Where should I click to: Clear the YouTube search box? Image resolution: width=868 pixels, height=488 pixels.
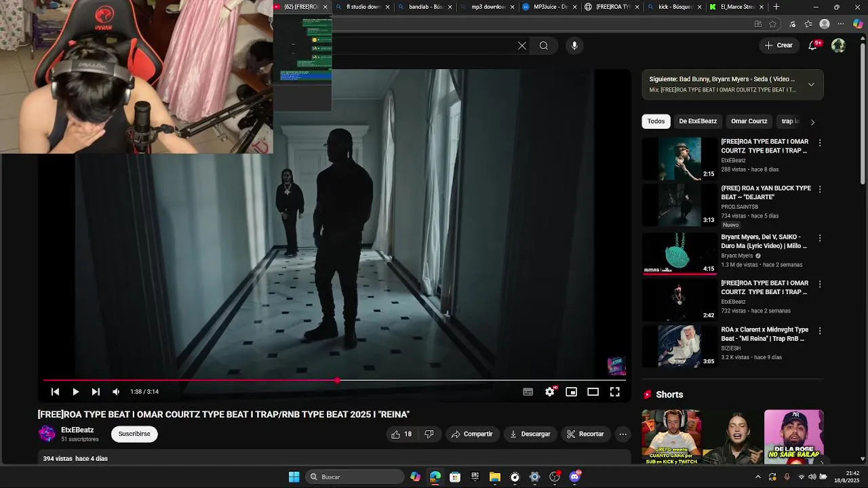[522, 45]
